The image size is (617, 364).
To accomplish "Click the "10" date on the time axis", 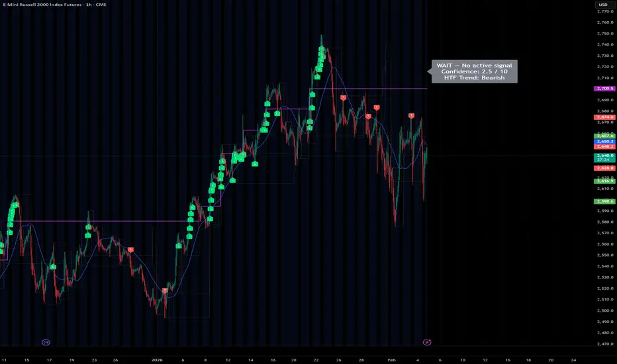I will [463, 359].
